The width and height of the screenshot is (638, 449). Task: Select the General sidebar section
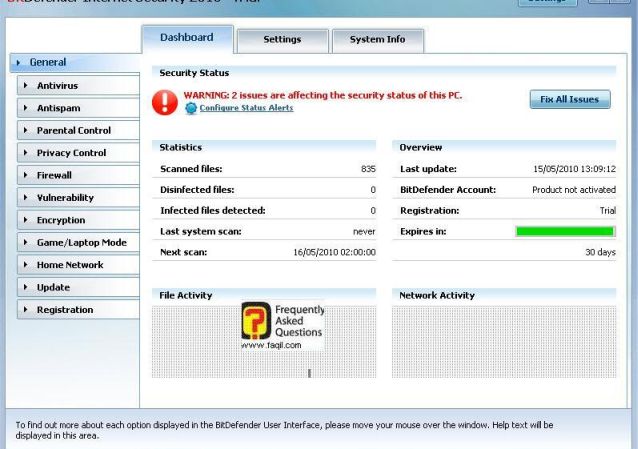point(75,63)
